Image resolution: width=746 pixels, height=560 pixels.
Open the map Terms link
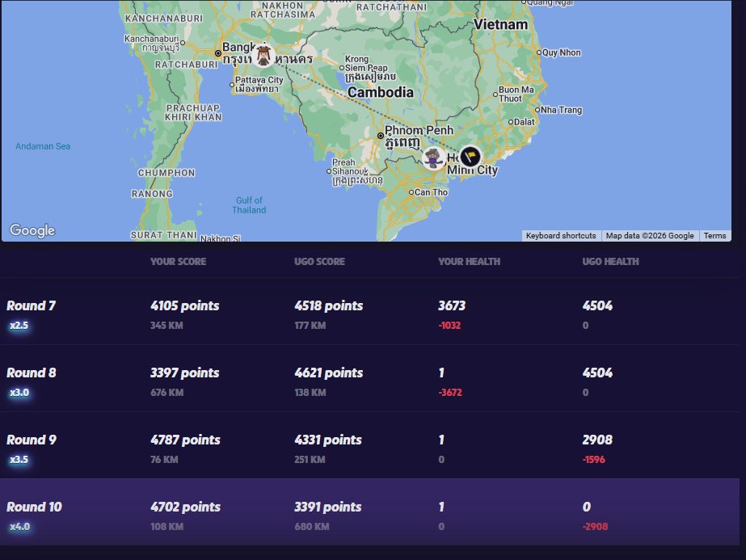(x=714, y=235)
